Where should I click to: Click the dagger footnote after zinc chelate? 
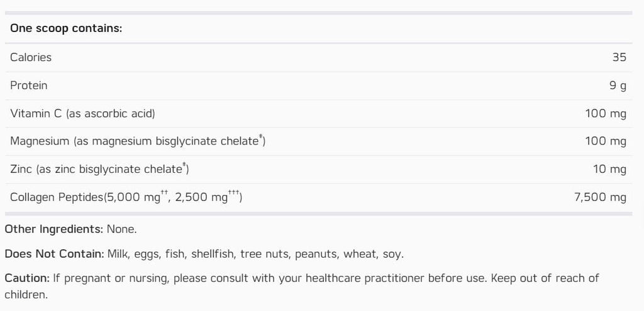point(184,165)
